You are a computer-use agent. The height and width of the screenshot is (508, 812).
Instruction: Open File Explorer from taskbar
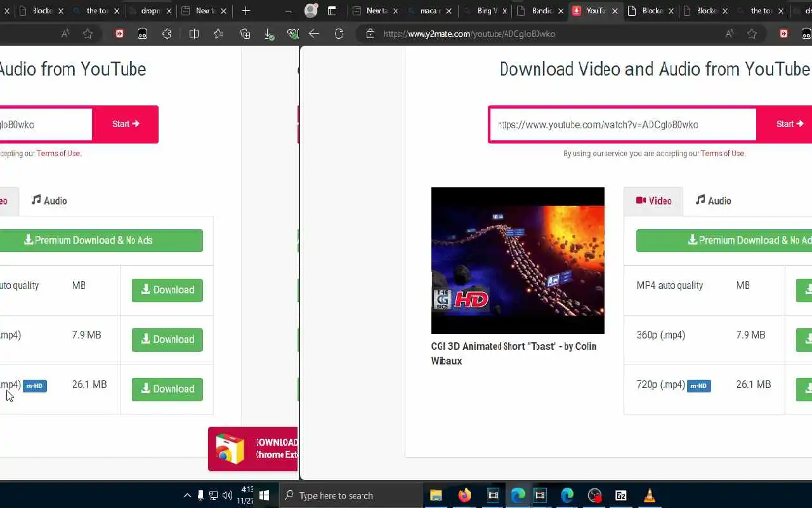click(436, 495)
